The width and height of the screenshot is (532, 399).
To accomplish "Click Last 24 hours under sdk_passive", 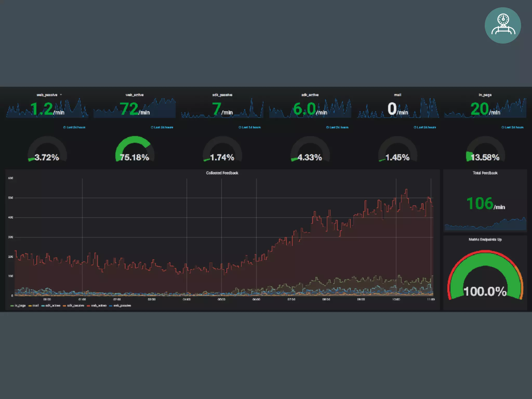I will [251, 127].
